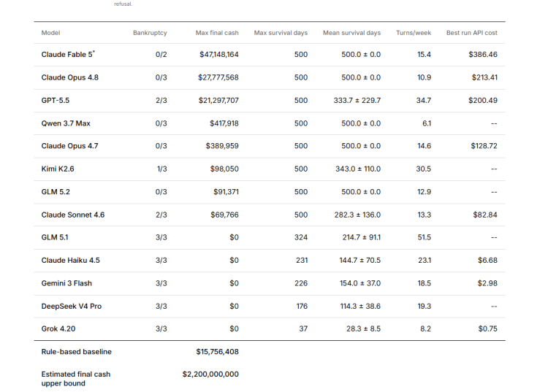Select the DeepSeek V4 Pro row label
The width and height of the screenshot is (548, 392).
[72, 306]
